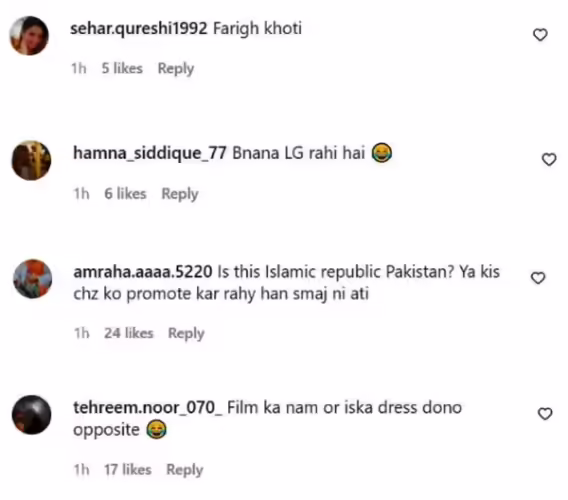Like hamna_siddique_77's comment with heart icon
Image resolution: width=568 pixels, height=500 pixels.
coord(549,159)
